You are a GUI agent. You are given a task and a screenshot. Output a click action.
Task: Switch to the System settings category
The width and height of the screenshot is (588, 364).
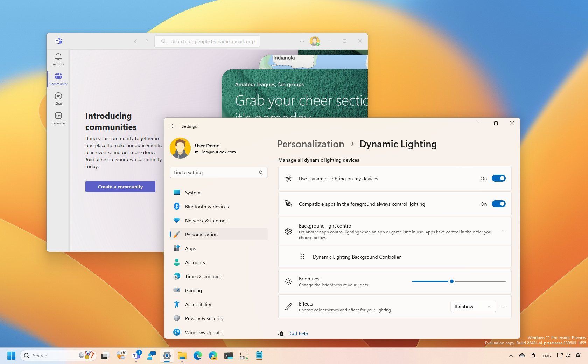[x=192, y=192]
